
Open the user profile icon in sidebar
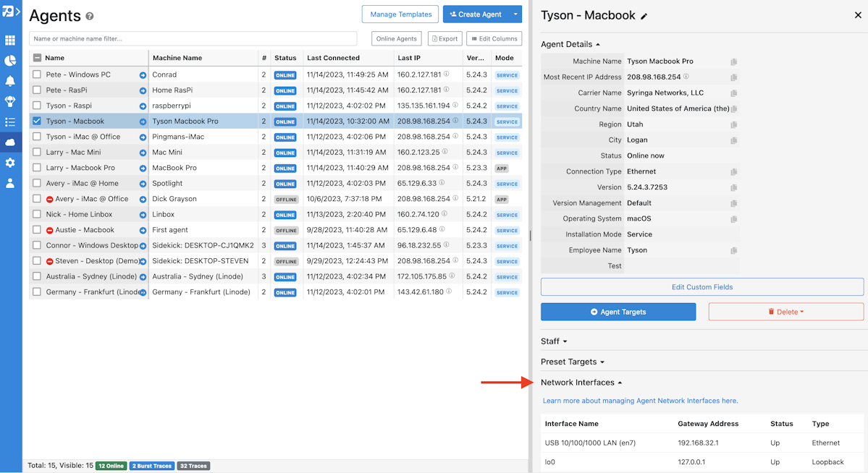(x=10, y=184)
